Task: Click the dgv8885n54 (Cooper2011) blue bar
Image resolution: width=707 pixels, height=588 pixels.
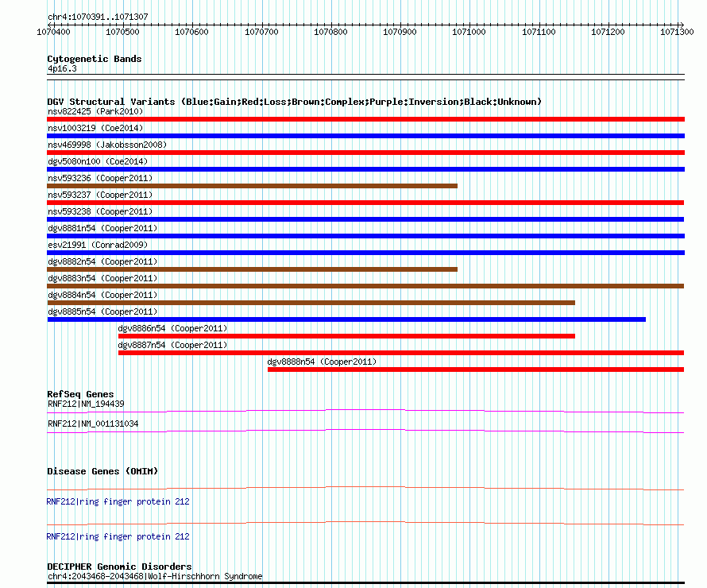Action: (x=346, y=319)
